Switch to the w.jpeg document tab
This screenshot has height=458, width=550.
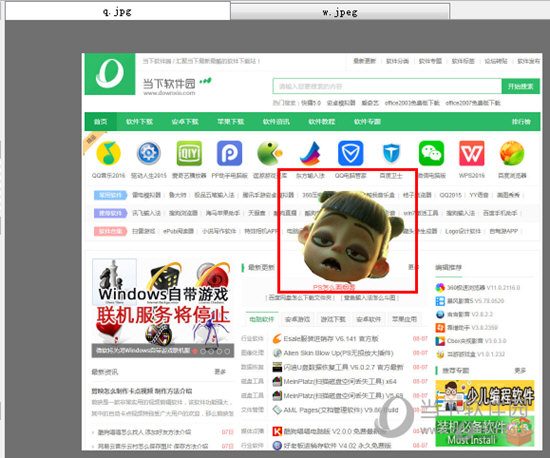[340, 12]
